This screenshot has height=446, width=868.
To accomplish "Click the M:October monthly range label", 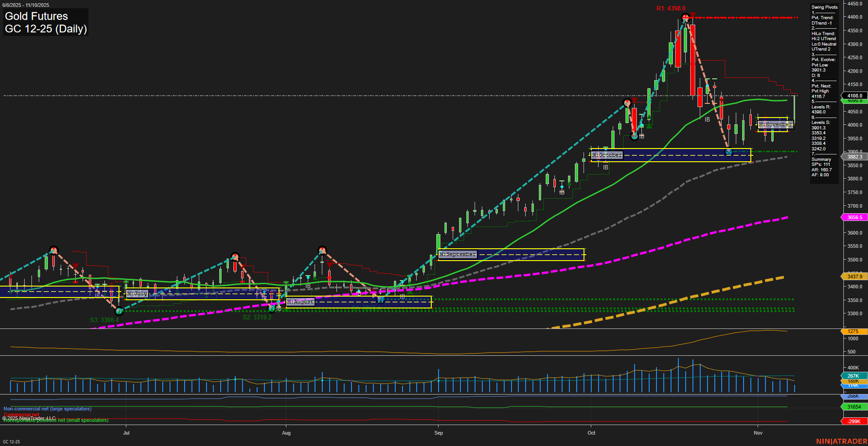I will [x=606, y=154].
